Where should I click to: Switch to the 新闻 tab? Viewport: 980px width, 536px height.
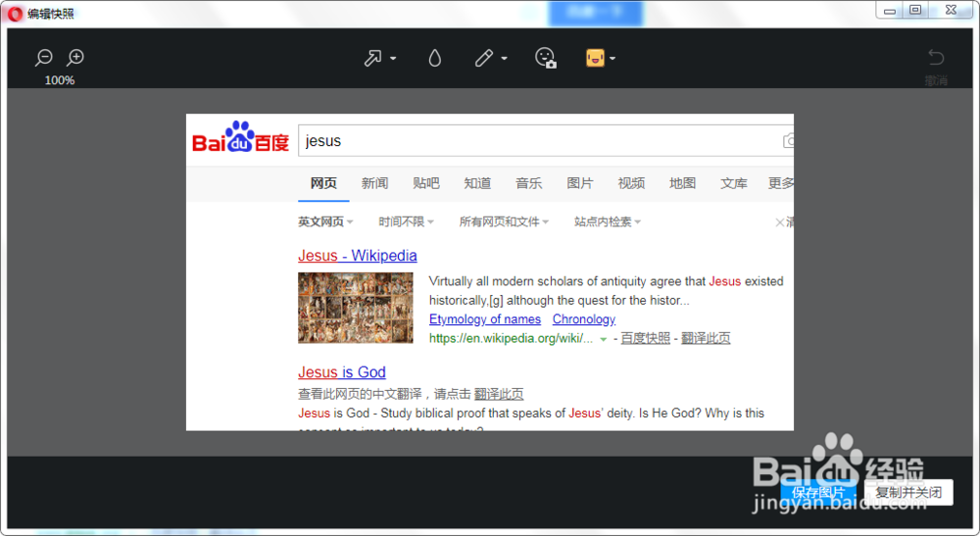(x=375, y=183)
